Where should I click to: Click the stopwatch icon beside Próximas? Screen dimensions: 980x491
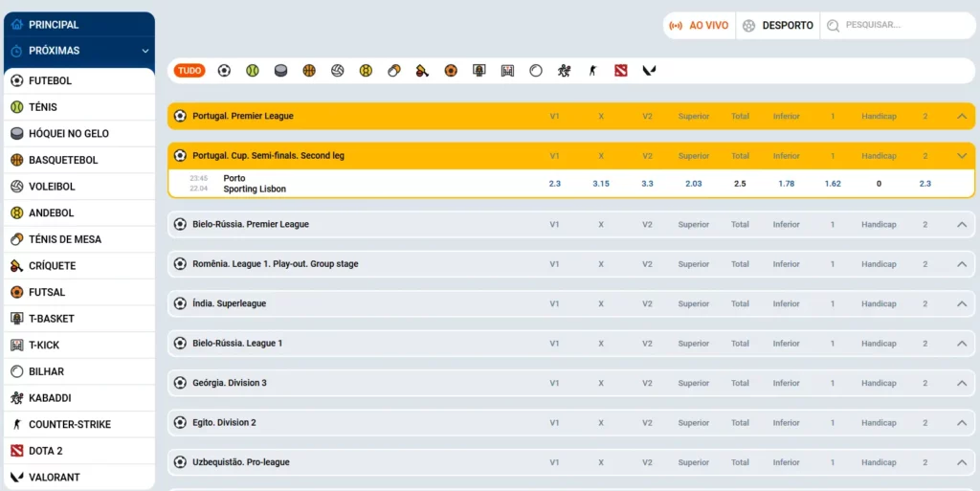17,51
